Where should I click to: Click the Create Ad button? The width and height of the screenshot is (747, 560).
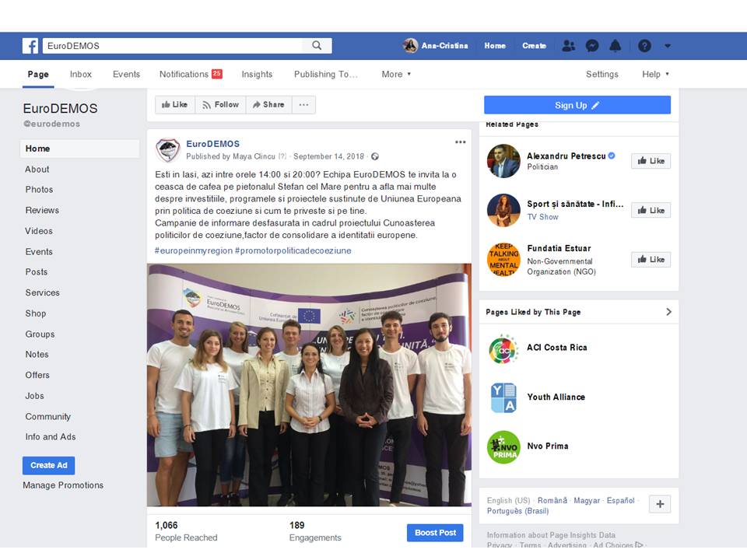[x=48, y=465]
